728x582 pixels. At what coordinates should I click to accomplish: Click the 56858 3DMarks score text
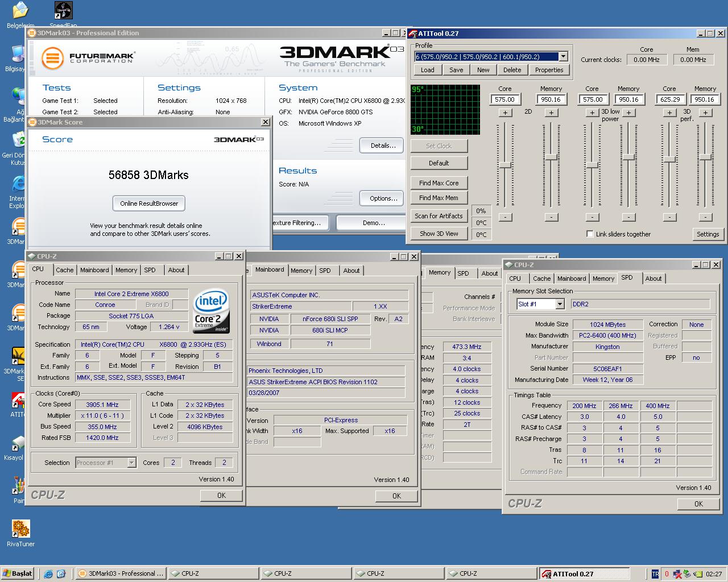coord(148,175)
